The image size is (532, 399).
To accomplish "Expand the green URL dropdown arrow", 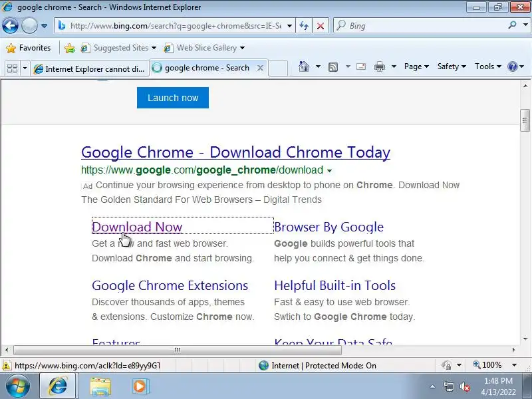I will coord(329,171).
